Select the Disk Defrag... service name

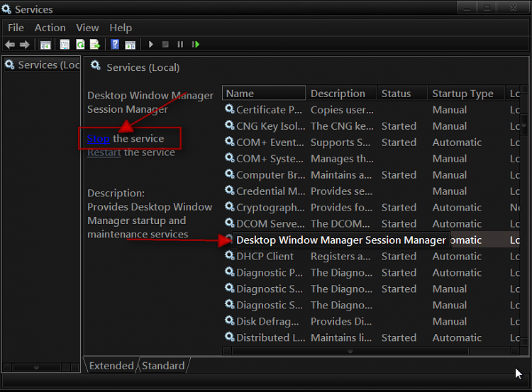click(267, 321)
